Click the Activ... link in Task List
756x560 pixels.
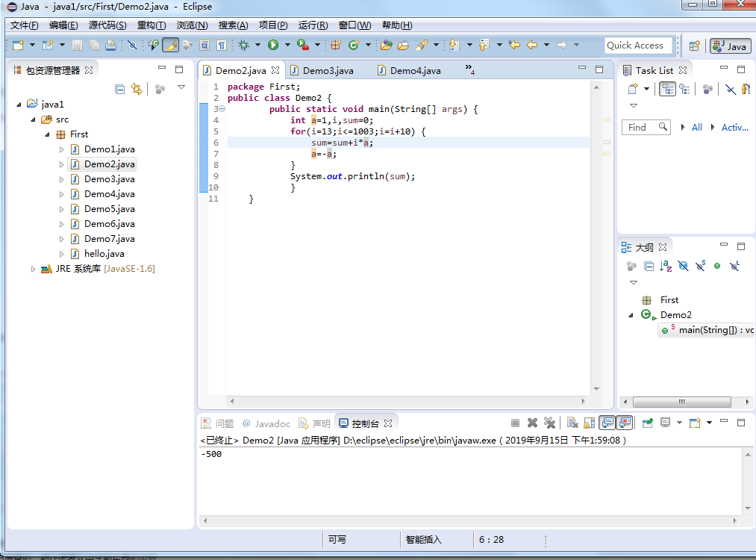point(735,128)
